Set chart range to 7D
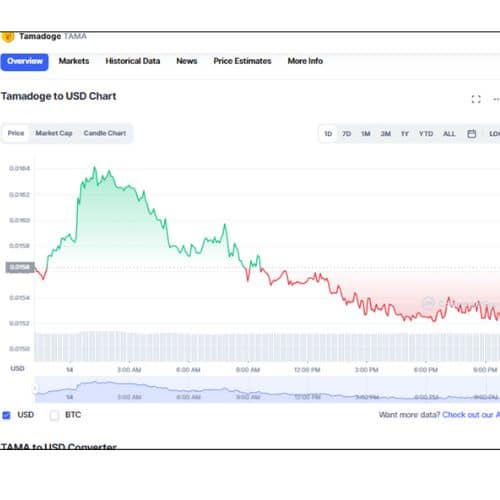The image size is (500, 500). point(346,134)
